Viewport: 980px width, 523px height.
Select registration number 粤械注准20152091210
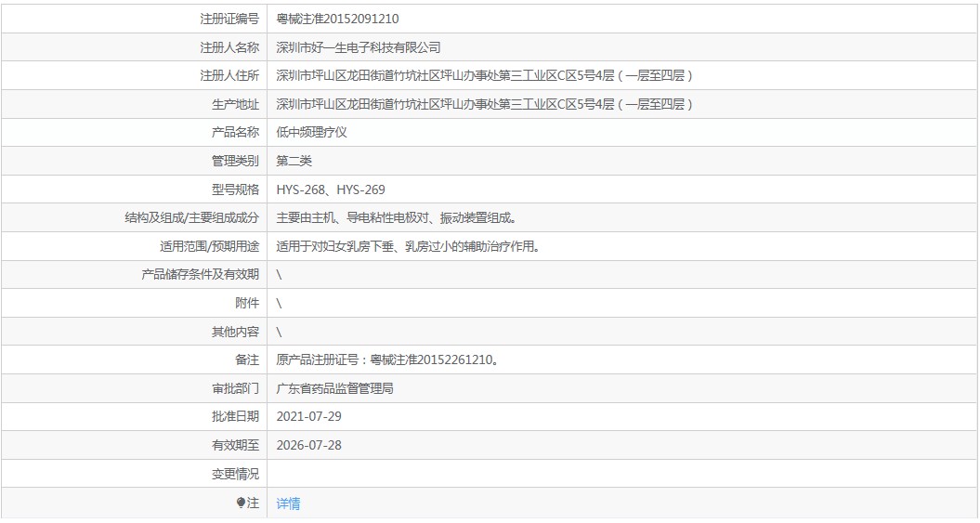[x=337, y=19]
